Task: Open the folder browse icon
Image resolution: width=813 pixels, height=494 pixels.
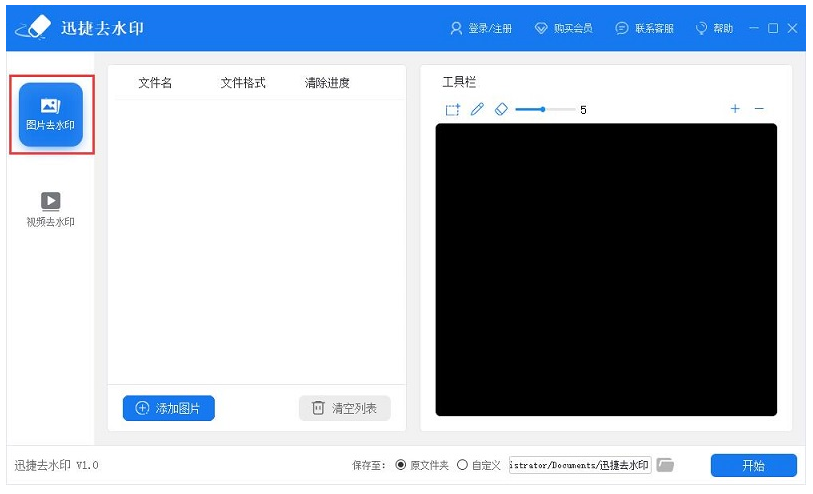Action: tap(665, 465)
